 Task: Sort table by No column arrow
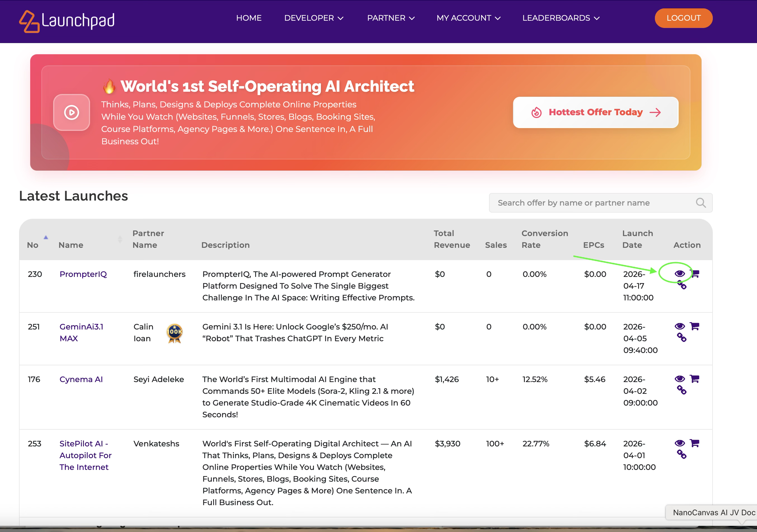tap(46, 237)
